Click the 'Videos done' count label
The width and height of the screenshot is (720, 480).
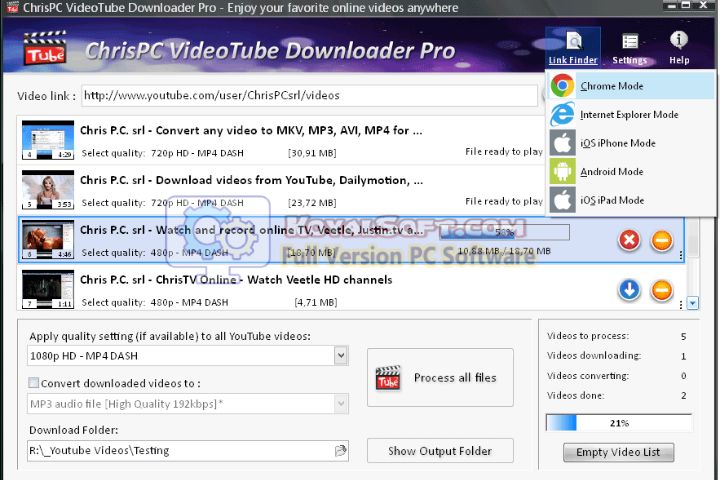click(x=575, y=395)
